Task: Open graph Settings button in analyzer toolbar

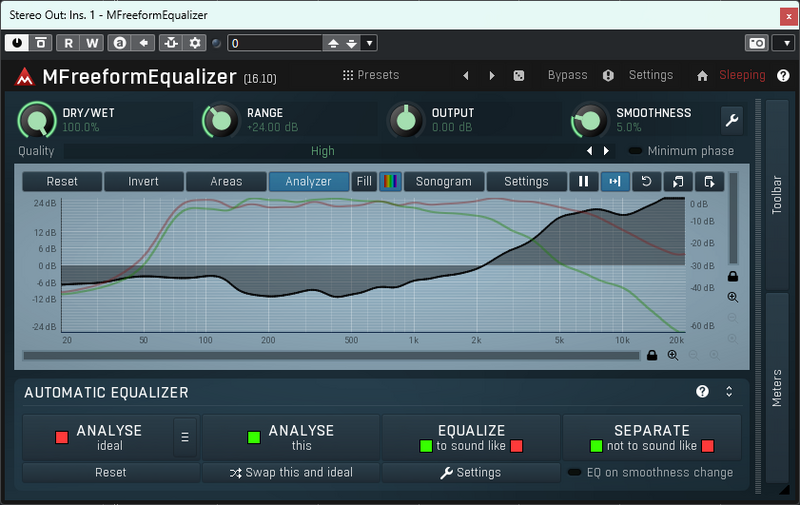Action: tap(526, 182)
